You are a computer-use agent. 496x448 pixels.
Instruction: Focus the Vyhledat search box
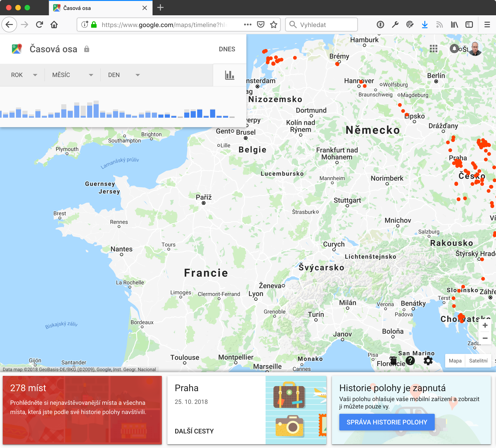point(321,25)
